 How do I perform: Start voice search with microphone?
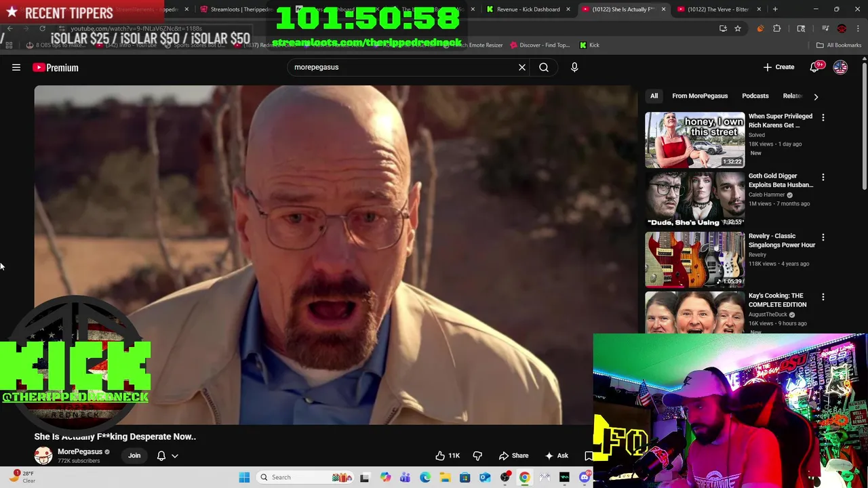[x=574, y=67]
